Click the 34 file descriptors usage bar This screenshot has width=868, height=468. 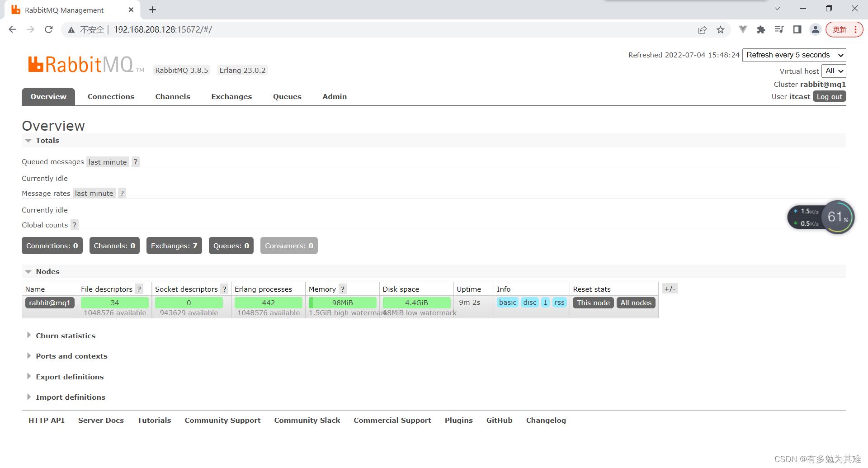[115, 303]
